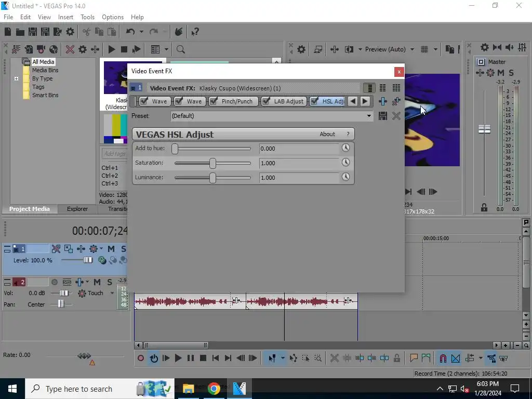532x399 pixels.
Task: Animate the Luminance parameter clock icon
Action: point(345,177)
